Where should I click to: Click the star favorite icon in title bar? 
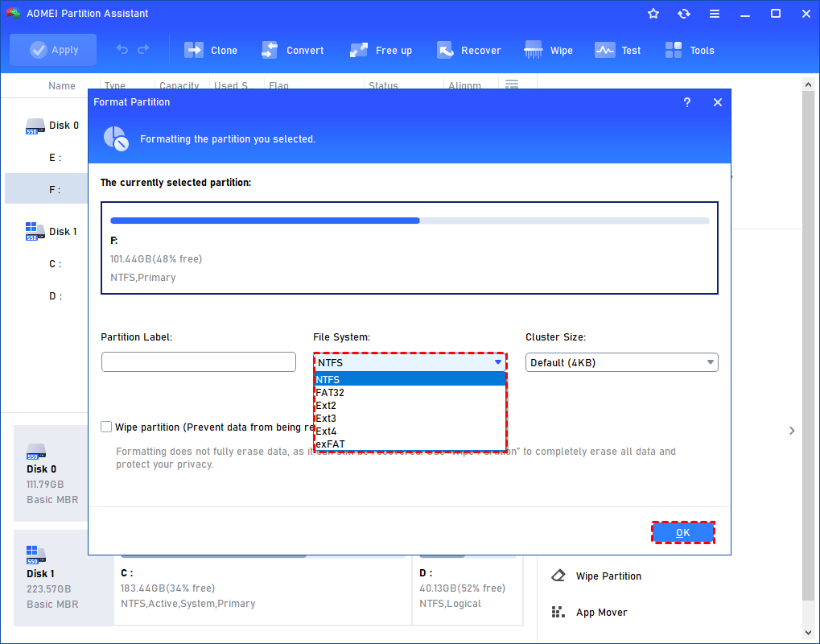click(653, 14)
